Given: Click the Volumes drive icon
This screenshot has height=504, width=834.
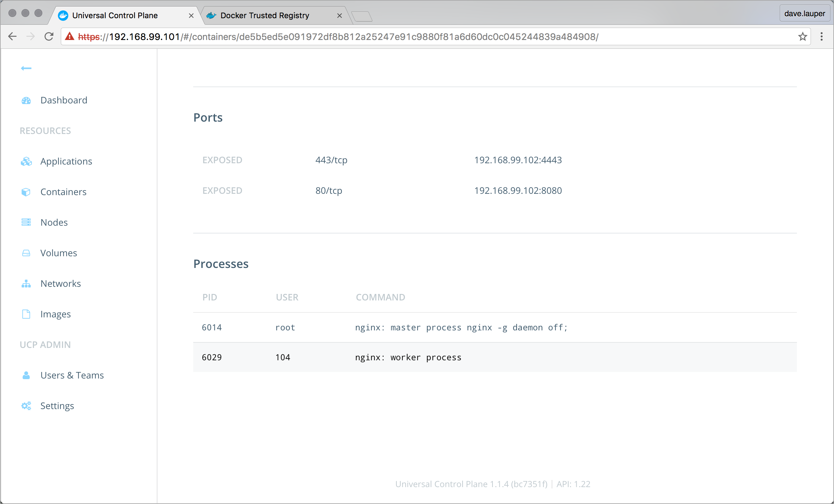Looking at the screenshot, I should click(x=26, y=253).
